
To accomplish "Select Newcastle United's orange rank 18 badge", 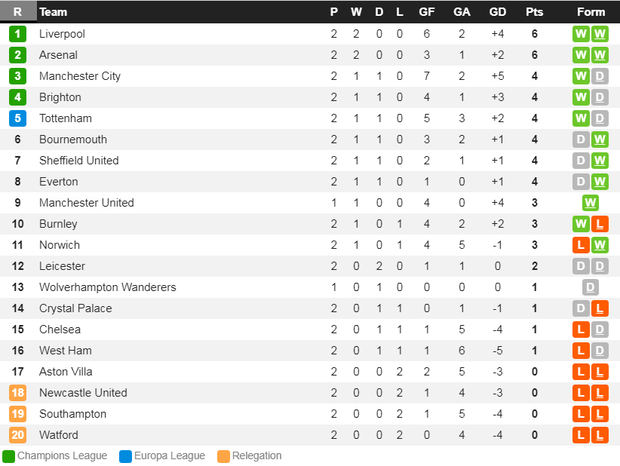I will click(x=17, y=393).
